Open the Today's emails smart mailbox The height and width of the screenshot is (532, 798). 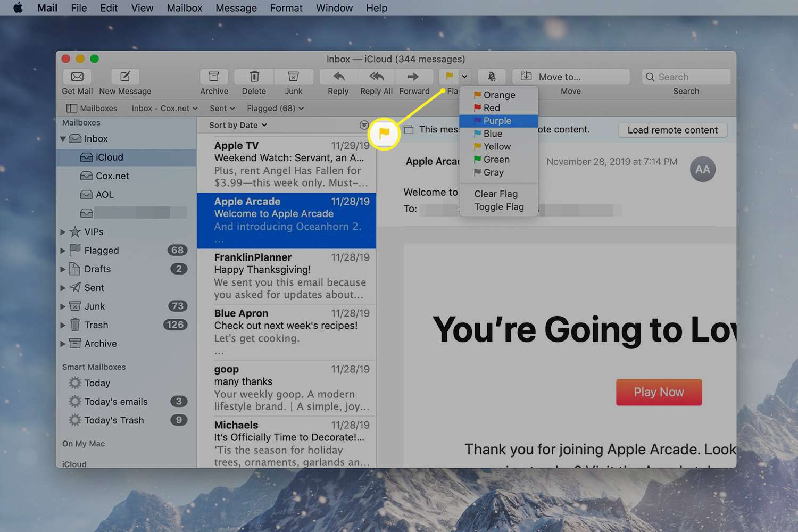(x=126, y=402)
